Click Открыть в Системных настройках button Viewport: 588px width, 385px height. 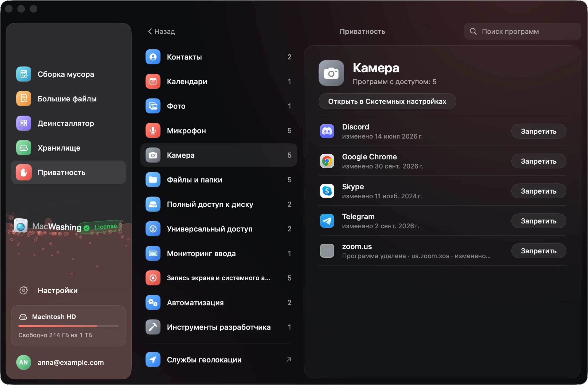click(387, 101)
